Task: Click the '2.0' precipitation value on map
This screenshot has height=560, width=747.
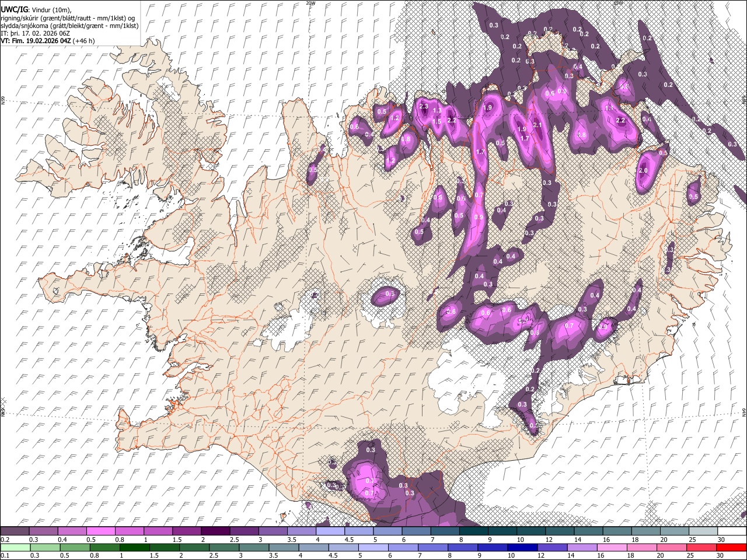Action: [x=644, y=171]
